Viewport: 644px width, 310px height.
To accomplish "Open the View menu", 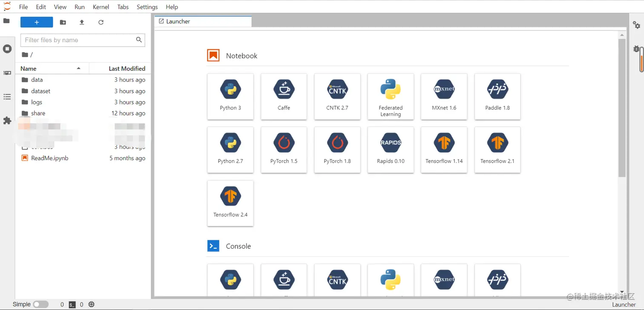I will coord(60,7).
